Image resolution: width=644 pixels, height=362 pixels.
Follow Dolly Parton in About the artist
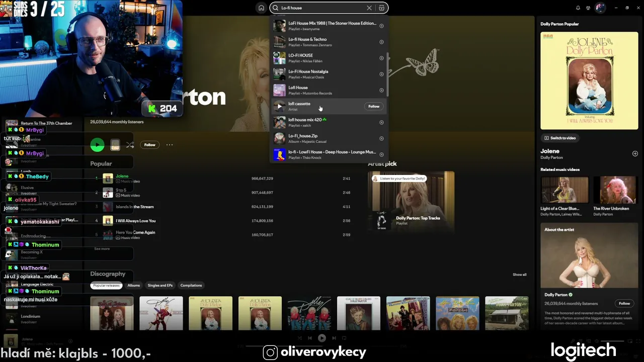point(624,304)
